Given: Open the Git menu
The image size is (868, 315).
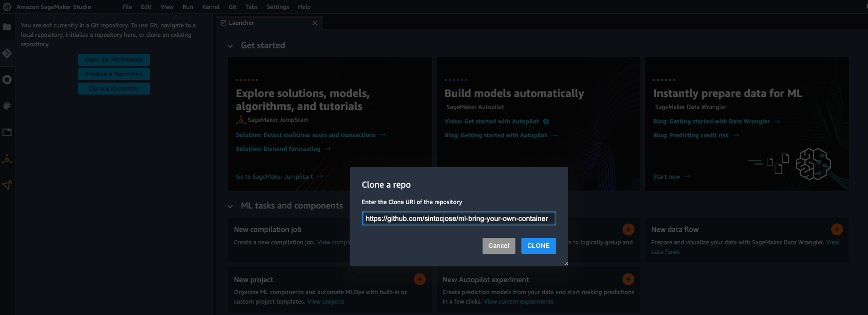Looking at the screenshot, I should pos(233,7).
